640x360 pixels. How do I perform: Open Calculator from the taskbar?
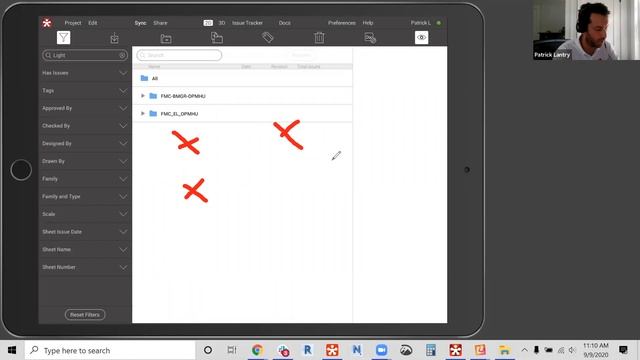(431, 350)
